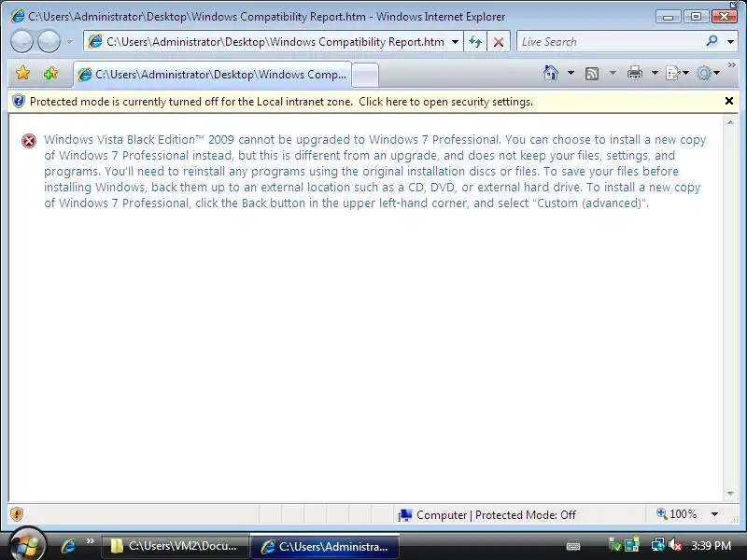The image size is (747, 560).
Task: Open the Favorites Center star icon
Action: pos(22,74)
